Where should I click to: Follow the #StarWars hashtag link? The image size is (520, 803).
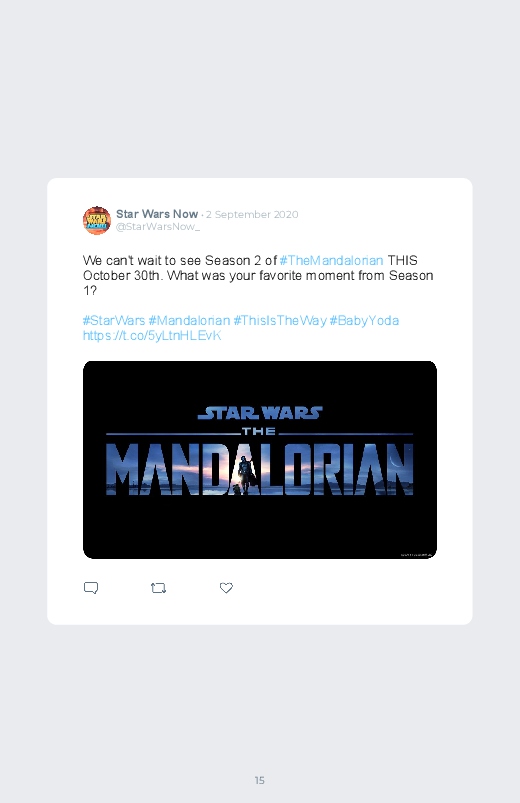114,321
